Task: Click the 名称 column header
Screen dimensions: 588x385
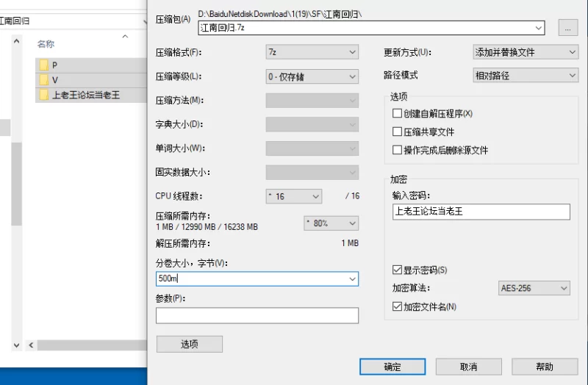Action: [x=46, y=44]
